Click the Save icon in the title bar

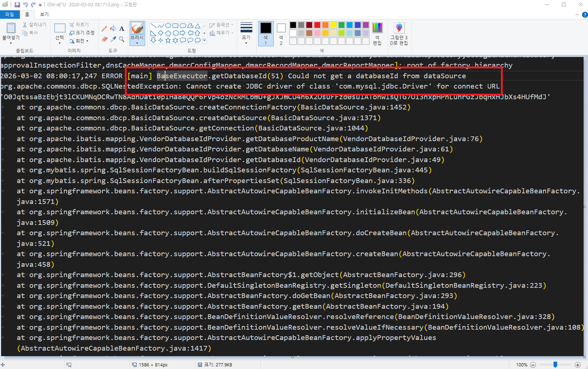point(17,4)
